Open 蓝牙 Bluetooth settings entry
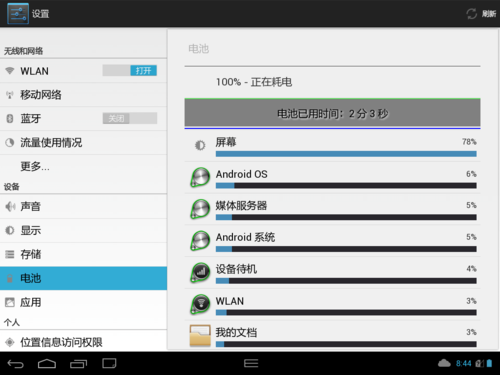The width and height of the screenshot is (500, 375). click(83, 119)
